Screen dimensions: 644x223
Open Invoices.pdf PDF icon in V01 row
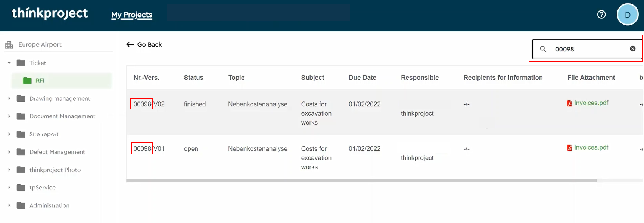coord(570,148)
